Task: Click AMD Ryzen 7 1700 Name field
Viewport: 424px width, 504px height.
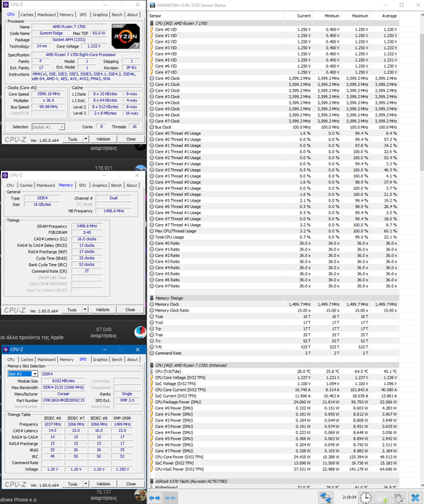Action: coord(69,27)
